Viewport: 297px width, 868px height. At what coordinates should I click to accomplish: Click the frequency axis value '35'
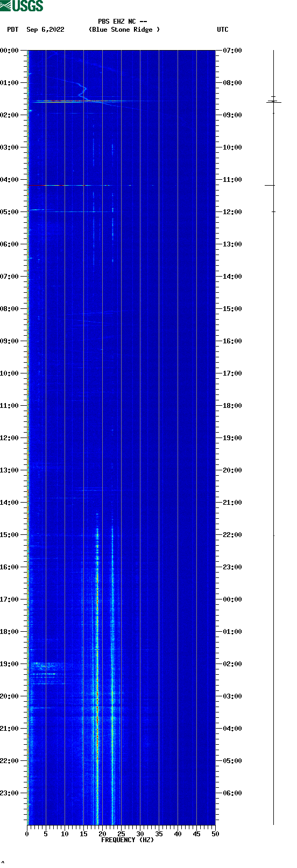point(159,834)
